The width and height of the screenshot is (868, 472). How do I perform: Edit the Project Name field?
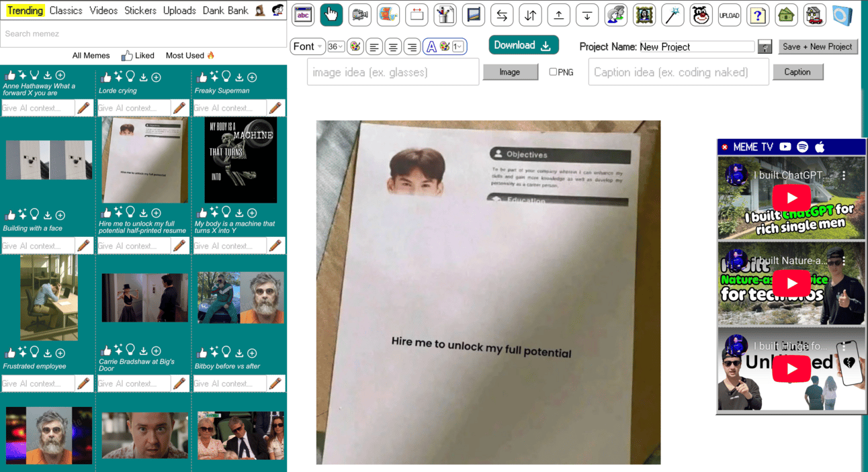click(x=697, y=46)
